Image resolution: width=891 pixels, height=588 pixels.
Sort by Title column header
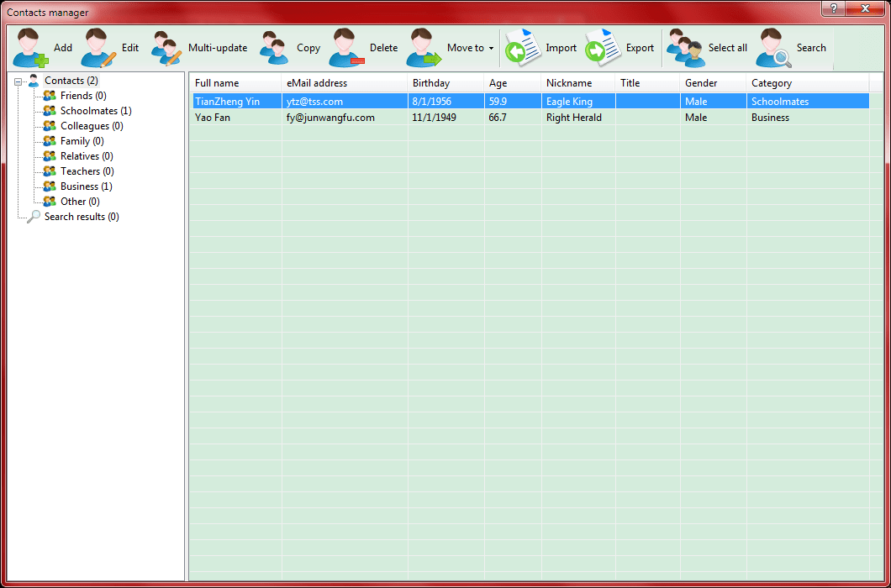tap(648, 83)
